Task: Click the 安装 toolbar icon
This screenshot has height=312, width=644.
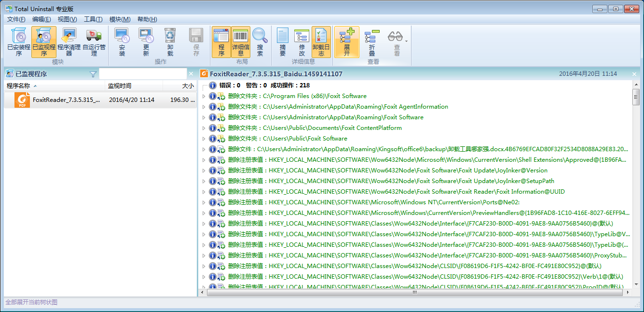Action: click(122, 42)
